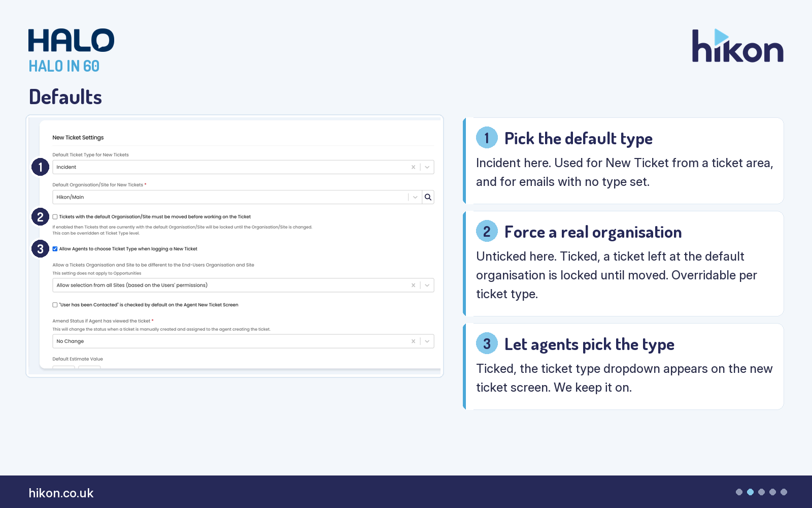Clear the No Change status value
812x508 pixels.
click(x=413, y=341)
